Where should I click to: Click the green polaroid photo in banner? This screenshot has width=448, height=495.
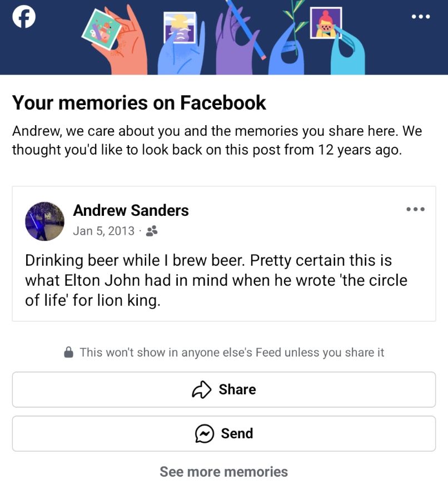click(102, 29)
